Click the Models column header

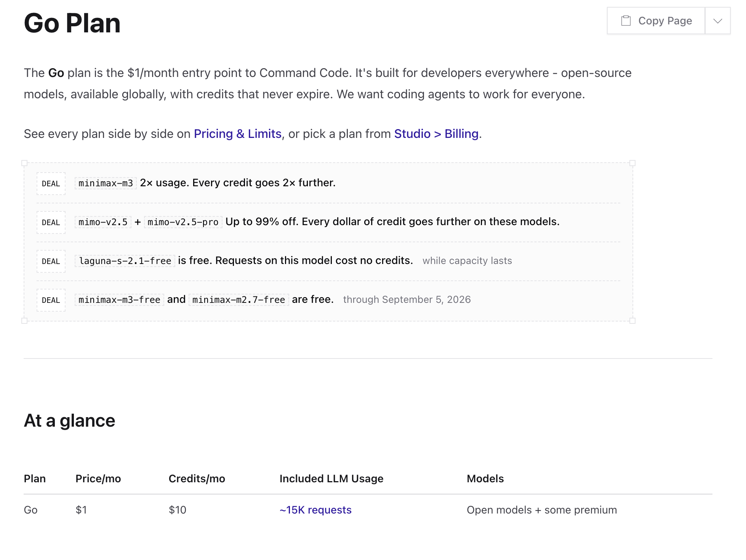tap(485, 478)
